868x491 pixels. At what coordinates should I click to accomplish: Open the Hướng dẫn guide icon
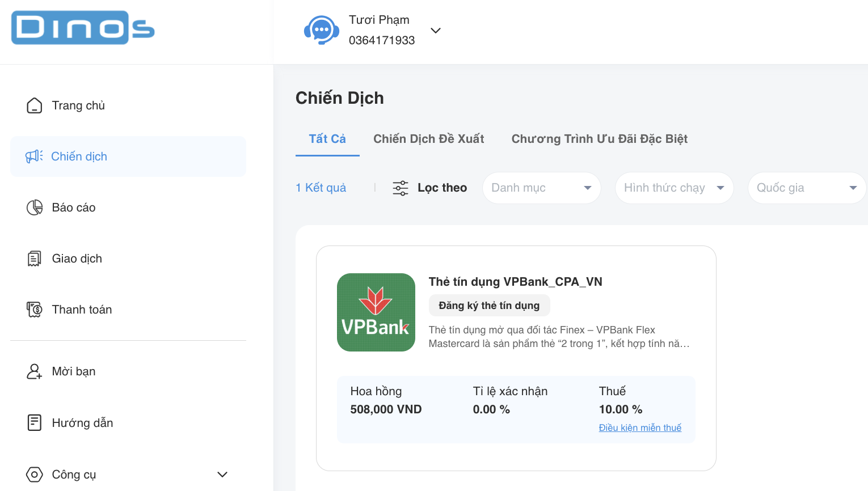pos(34,422)
